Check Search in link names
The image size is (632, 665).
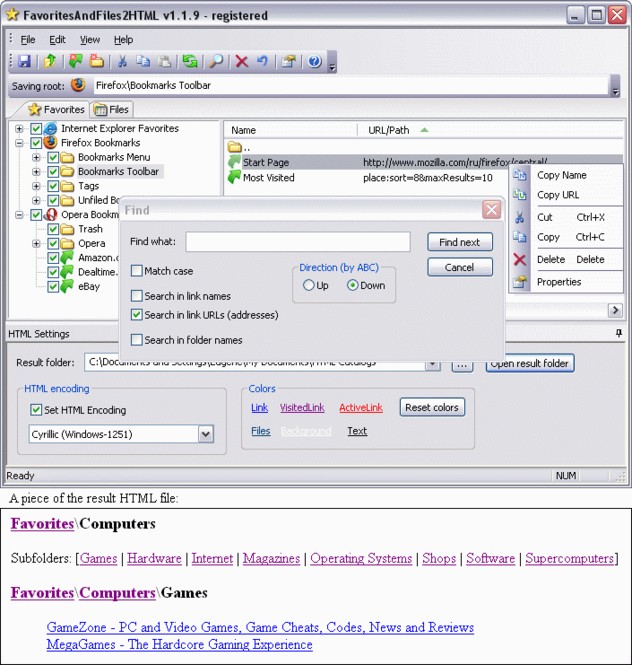click(137, 296)
